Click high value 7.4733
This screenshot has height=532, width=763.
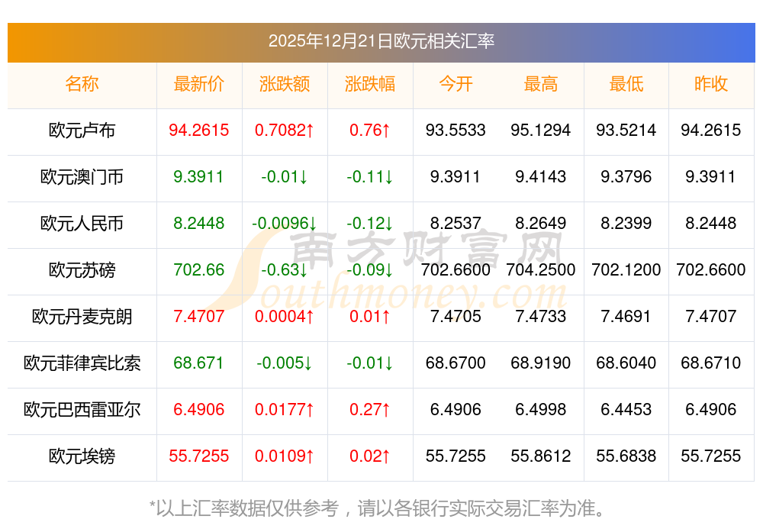point(541,317)
